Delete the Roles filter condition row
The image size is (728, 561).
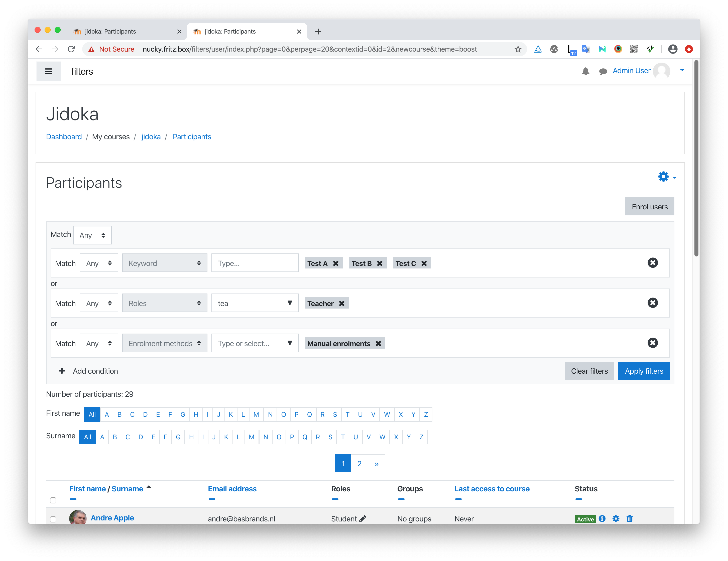tap(652, 303)
